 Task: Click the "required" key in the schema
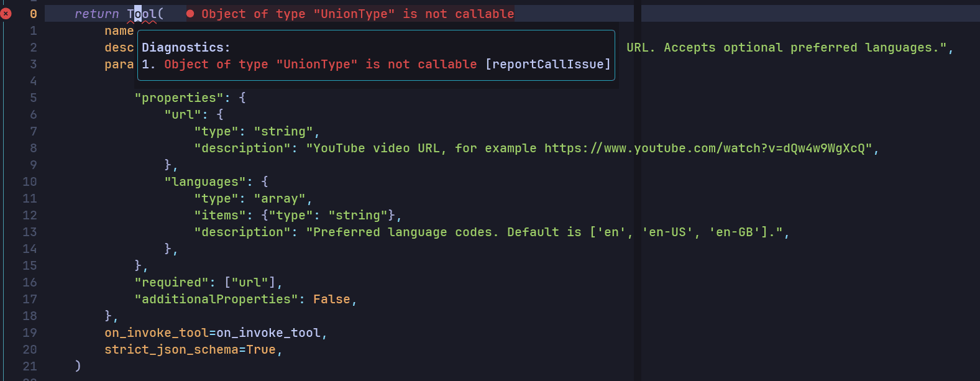172,282
